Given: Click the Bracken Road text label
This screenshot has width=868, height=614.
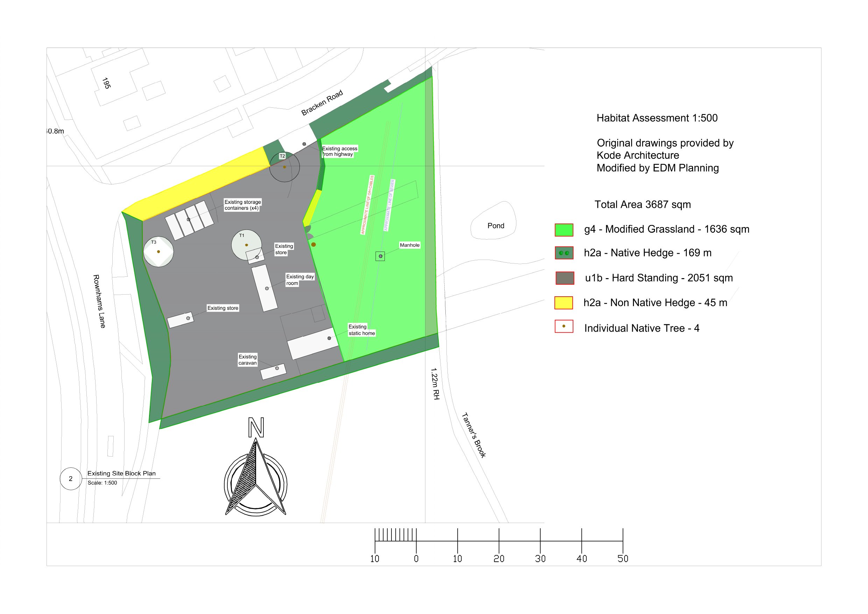Looking at the screenshot, I should pyautogui.click(x=322, y=103).
